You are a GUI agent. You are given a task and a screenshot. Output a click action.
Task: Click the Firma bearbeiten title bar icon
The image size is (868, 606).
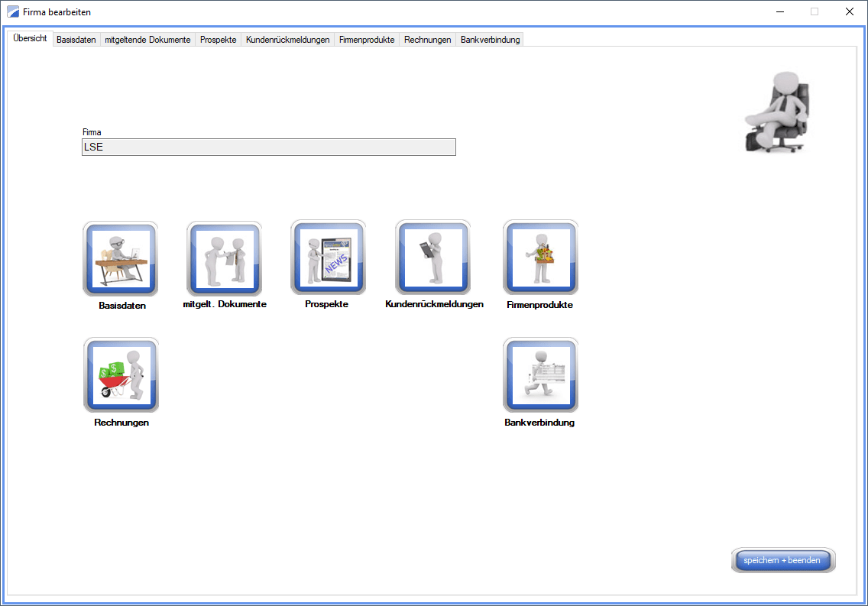pyautogui.click(x=12, y=12)
